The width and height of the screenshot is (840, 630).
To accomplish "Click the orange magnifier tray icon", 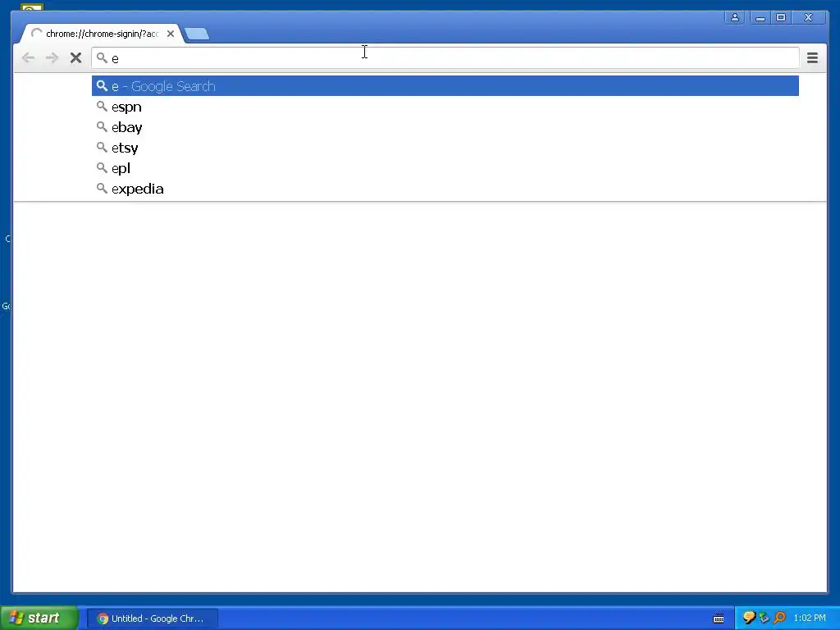I will click(779, 619).
